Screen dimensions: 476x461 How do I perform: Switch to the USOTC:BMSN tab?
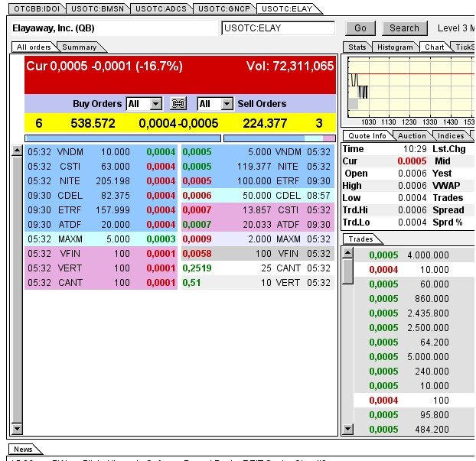click(97, 9)
